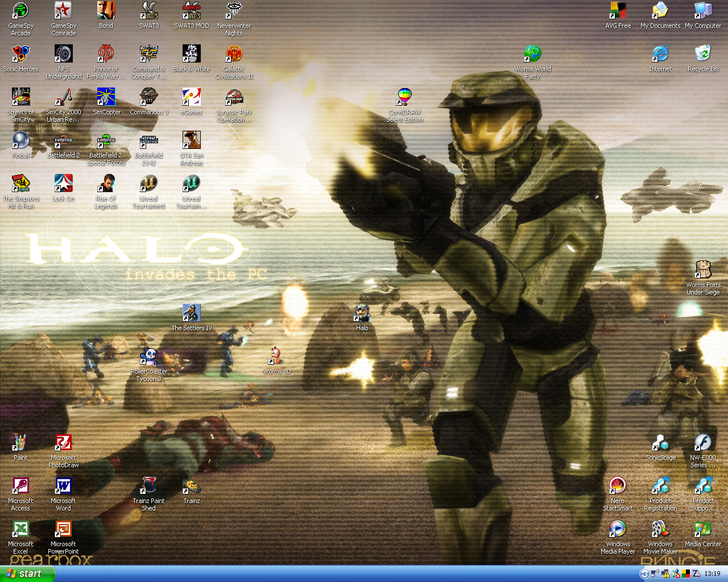
Task: Select the Commandos 3 shortcut
Action: pyautogui.click(x=149, y=102)
